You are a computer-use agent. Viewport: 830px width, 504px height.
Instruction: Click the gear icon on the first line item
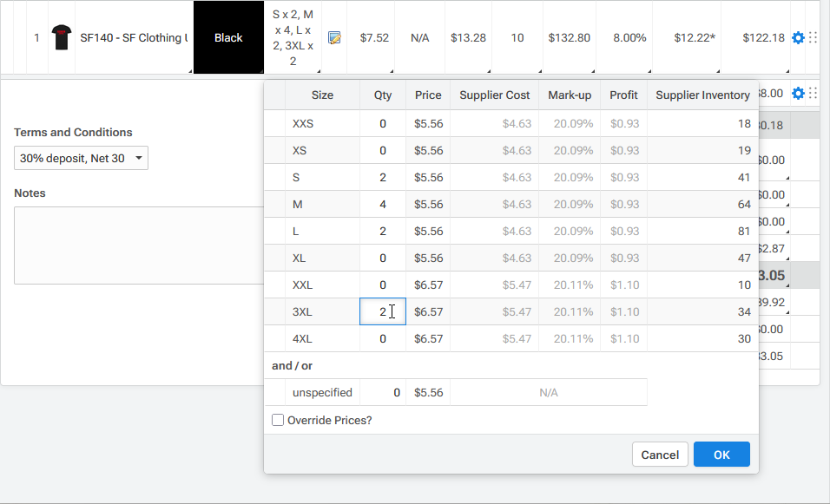click(x=797, y=36)
